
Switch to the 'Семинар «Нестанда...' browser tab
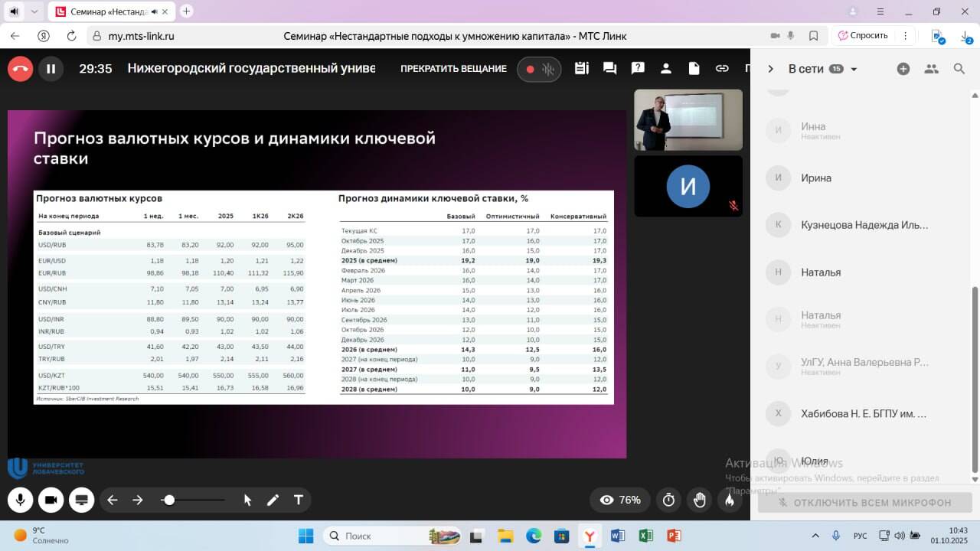tap(109, 11)
